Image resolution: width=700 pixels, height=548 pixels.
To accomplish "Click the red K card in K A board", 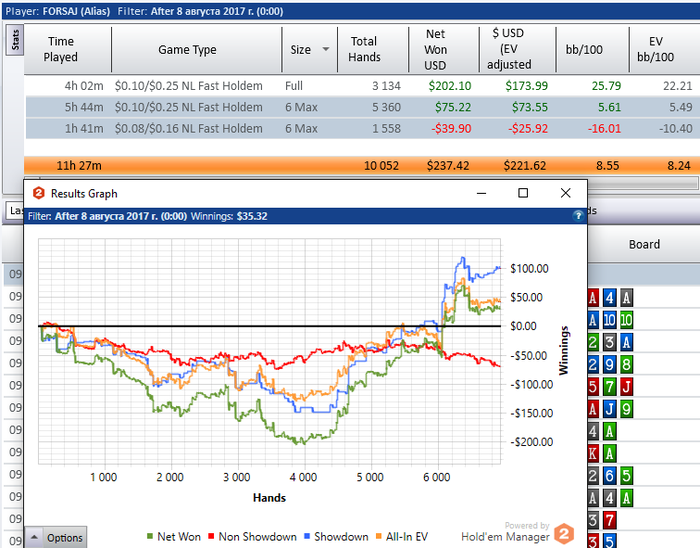I will [593, 453].
